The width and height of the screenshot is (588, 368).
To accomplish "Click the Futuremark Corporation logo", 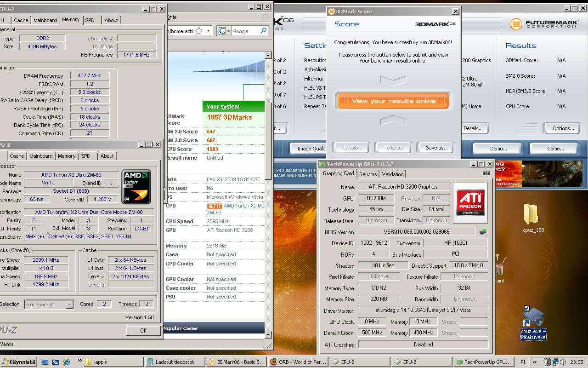I will tap(543, 24).
